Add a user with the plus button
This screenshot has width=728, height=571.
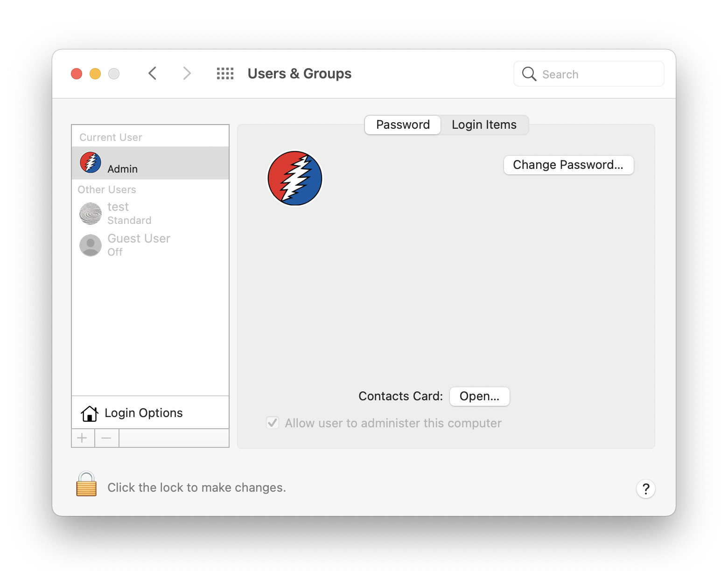point(83,438)
